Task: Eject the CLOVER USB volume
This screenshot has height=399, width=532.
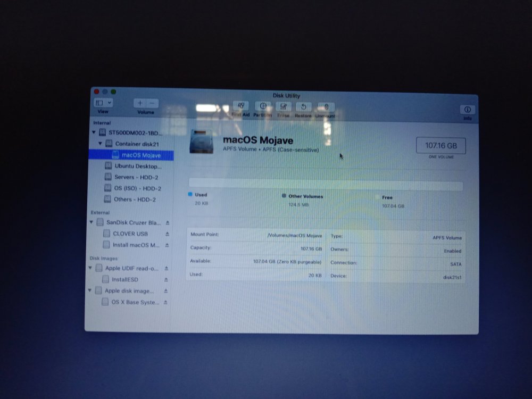Action: [167, 234]
